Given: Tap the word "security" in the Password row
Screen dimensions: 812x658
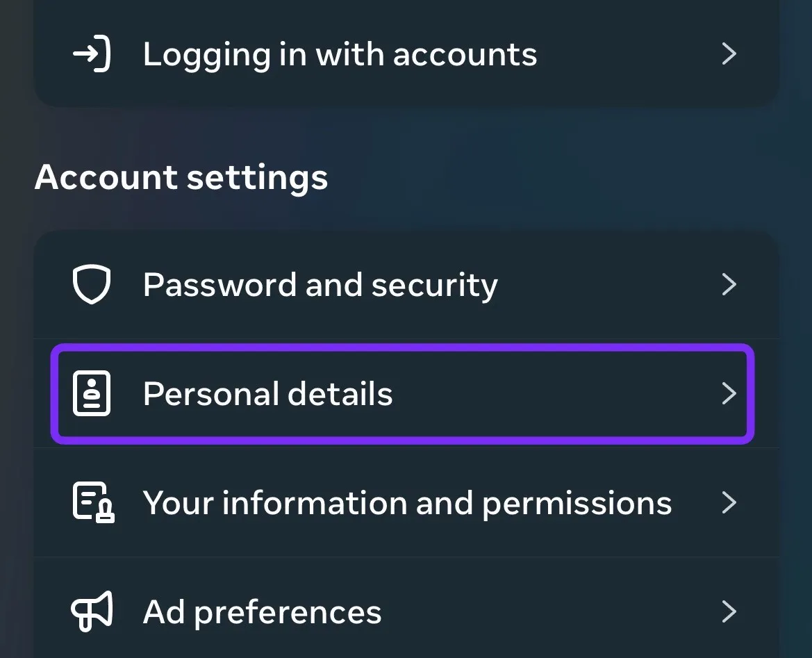Looking at the screenshot, I should pos(434,285).
